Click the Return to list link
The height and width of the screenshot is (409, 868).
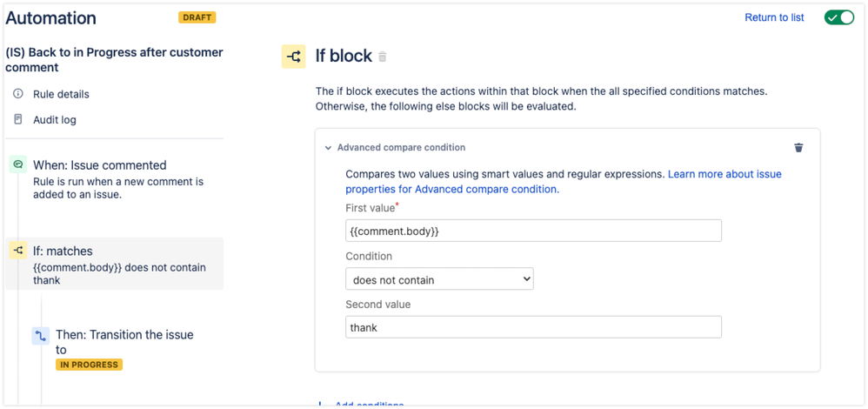pyautogui.click(x=774, y=17)
